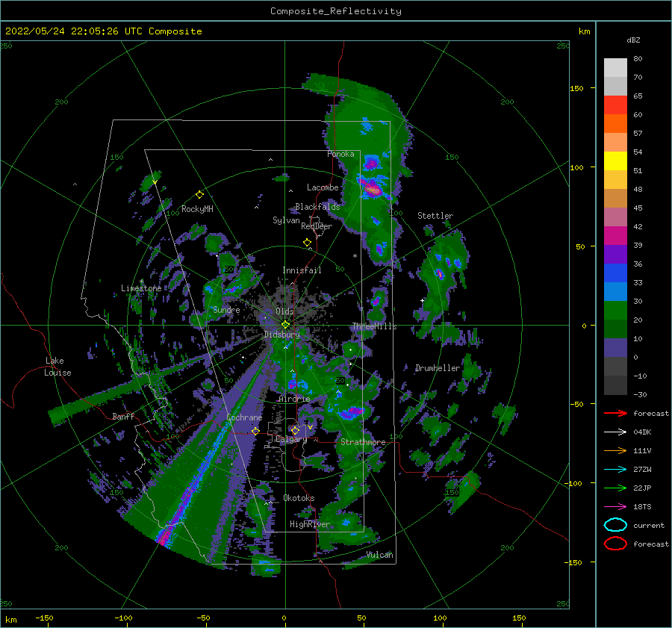This screenshot has width=672, height=628.
Task: Click the intense storm cell east of Lacombe
Action: 373,189
